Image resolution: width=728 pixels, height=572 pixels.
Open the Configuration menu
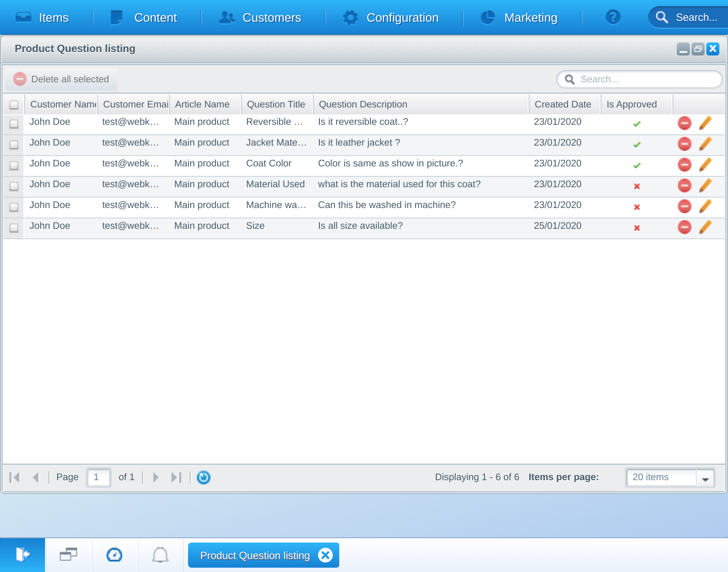pos(391,17)
